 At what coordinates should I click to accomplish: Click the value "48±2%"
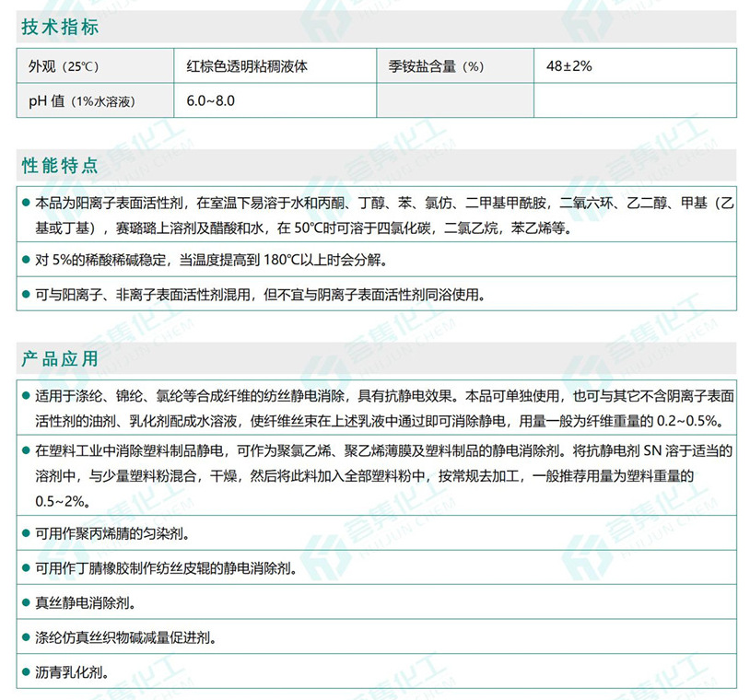[x=568, y=66]
